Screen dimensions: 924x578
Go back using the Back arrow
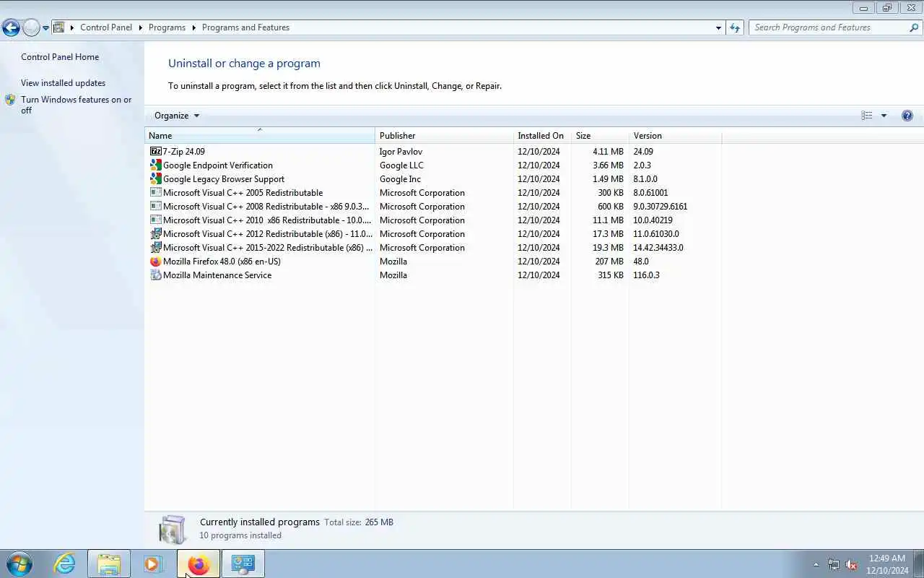pyautogui.click(x=11, y=28)
